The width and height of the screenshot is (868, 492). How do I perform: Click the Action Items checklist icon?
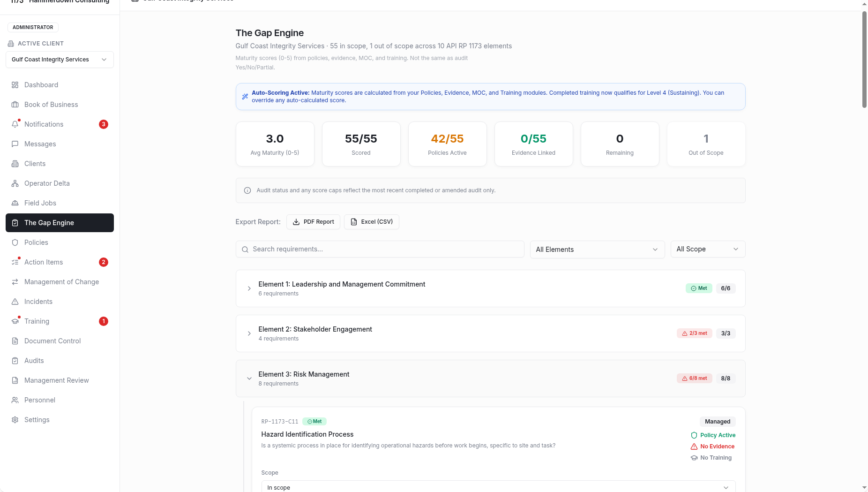(x=15, y=262)
